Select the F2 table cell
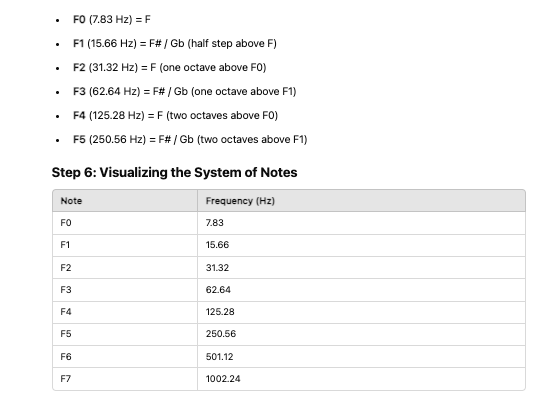Screen dimensions: 558x401 click(x=125, y=268)
